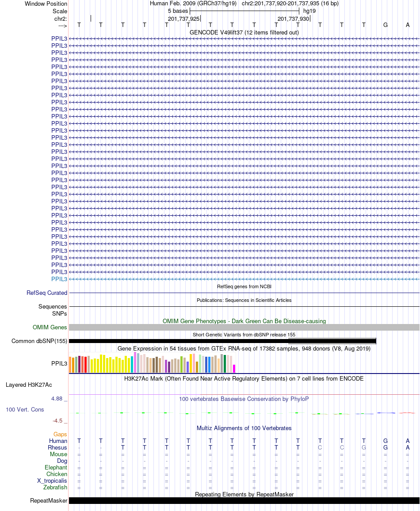The height and width of the screenshot is (511, 420).
Task: Click the PPIL3 label beside GTEx chart
Action: 59,363
